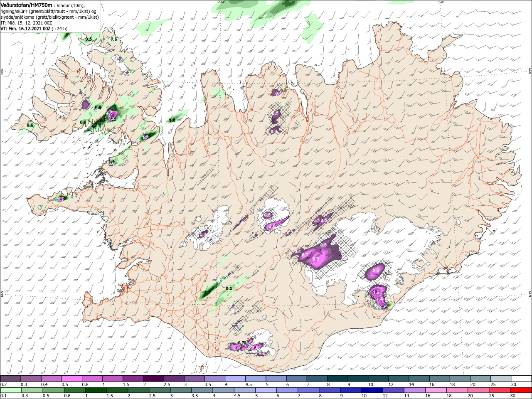Click the light pink rain swatch labelled 16
Screen dimensions: 532x399
click(x=436, y=390)
